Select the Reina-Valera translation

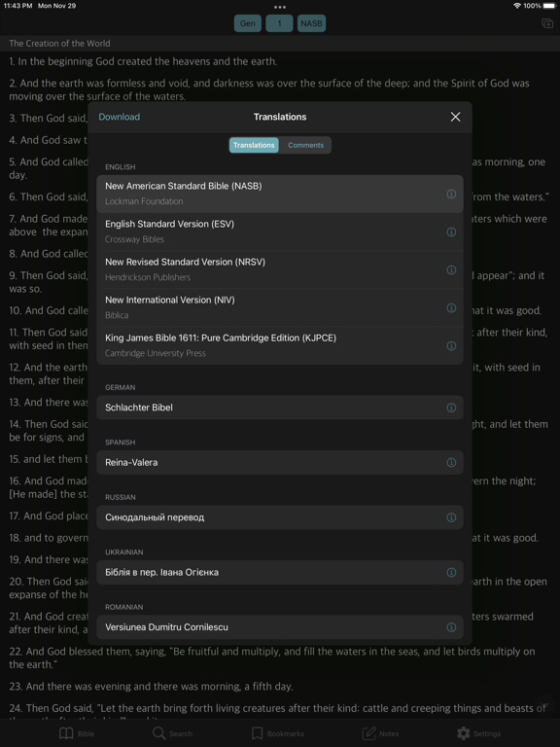coord(280,463)
